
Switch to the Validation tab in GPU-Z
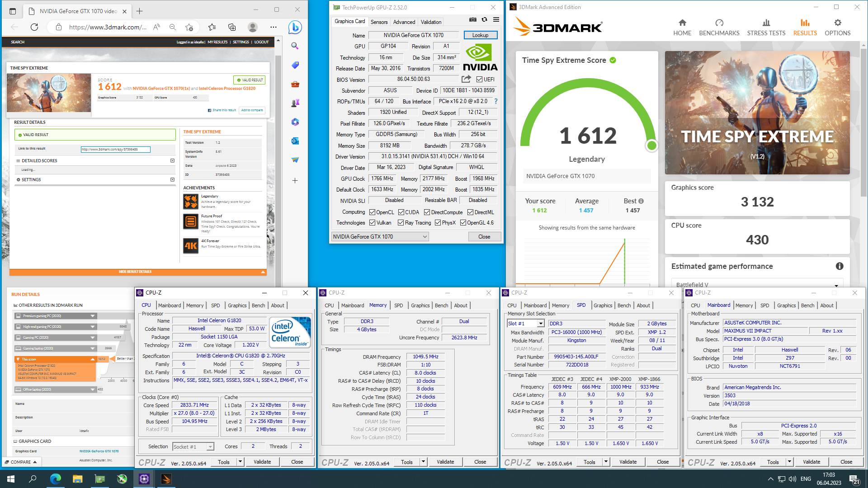pyautogui.click(x=431, y=22)
